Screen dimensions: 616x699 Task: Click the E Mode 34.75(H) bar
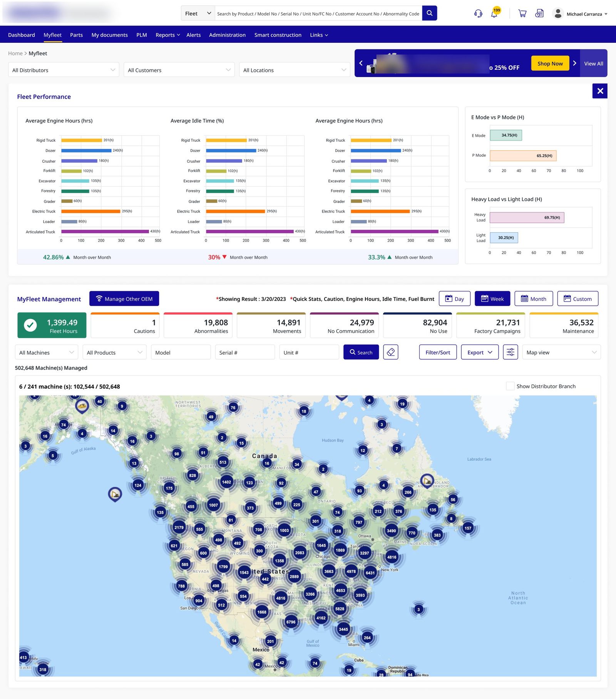tap(506, 135)
